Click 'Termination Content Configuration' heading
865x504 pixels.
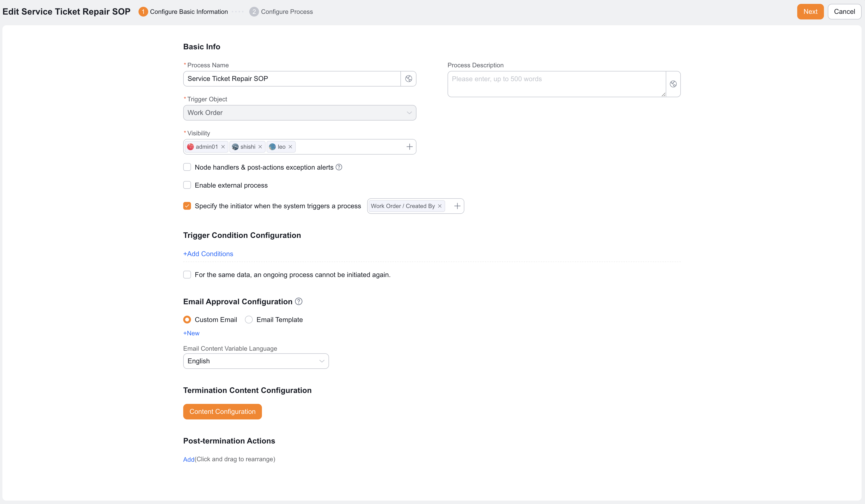[x=247, y=390]
